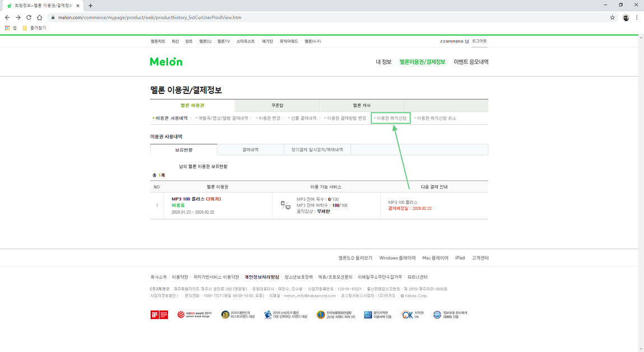Bookmark this page with the star icon
The image size is (644, 352).
[613, 18]
